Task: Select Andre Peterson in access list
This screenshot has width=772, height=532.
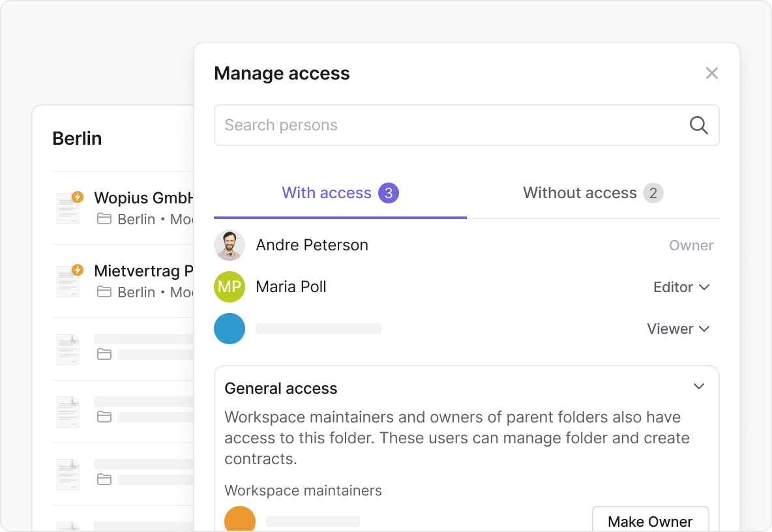Action: tap(312, 245)
